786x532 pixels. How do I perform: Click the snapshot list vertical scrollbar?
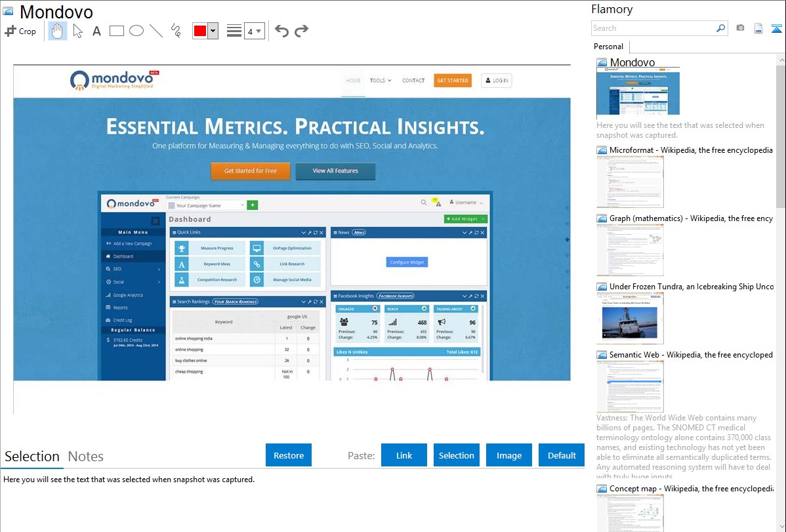[781, 135]
